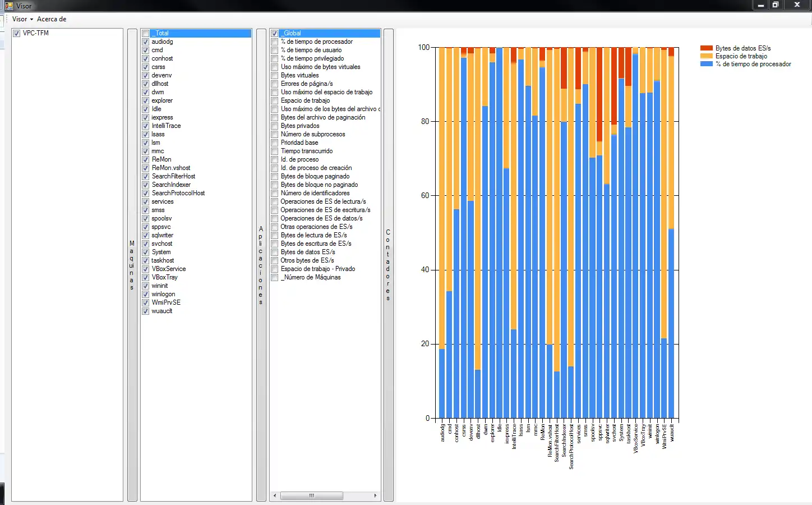This screenshot has height=505, width=812.
Task: Enable 'Bytes de datos ES/s' checkbox
Action: tap(275, 252)
